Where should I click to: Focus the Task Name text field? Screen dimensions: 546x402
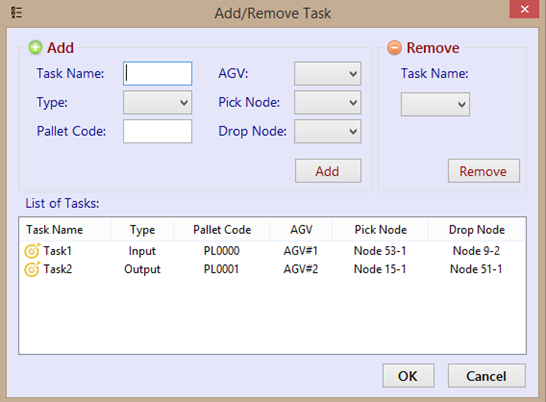[x=157, y=74]
